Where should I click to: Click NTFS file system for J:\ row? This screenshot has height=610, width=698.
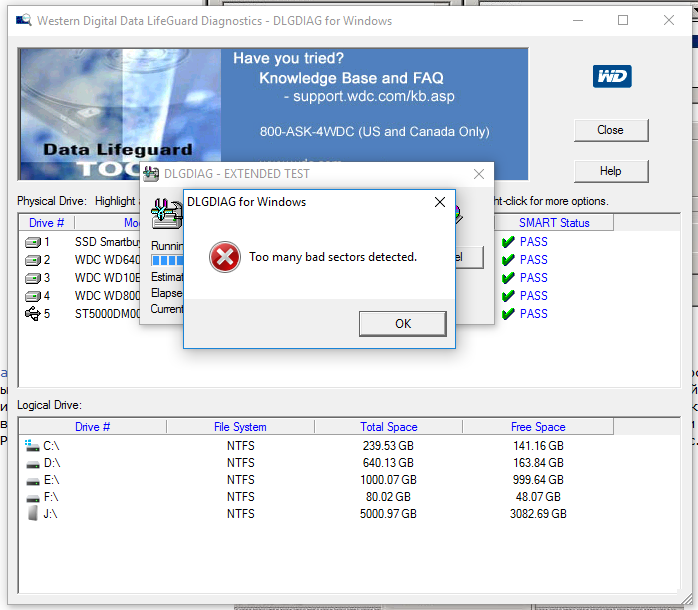[241, 514]
